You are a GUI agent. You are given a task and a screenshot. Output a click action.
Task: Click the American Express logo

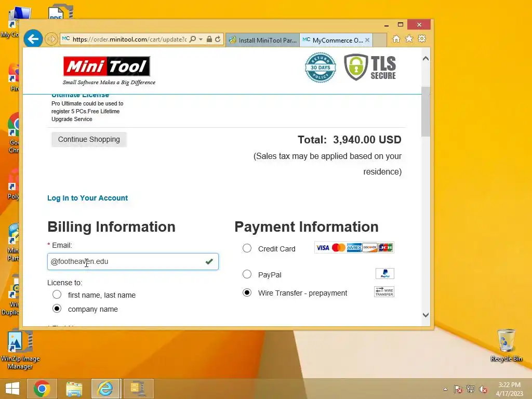click(354, 248)
